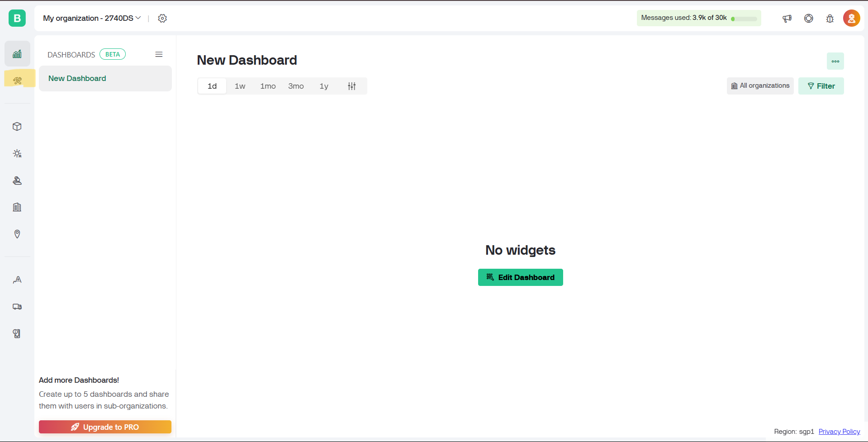Click the Edit Dashboard button
The image size is (868, 442).
click(520, 277)
